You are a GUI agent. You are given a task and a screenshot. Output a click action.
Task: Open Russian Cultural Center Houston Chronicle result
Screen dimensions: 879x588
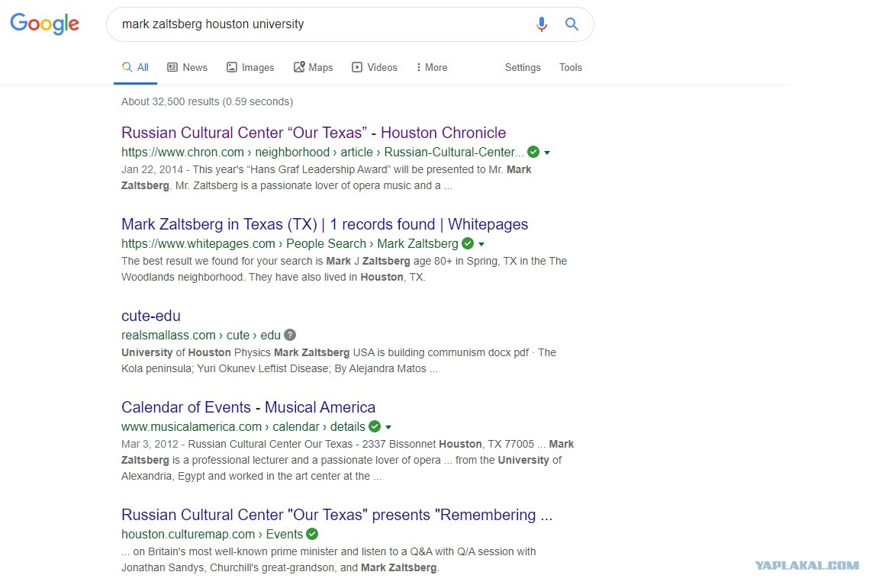click(314, 133)
